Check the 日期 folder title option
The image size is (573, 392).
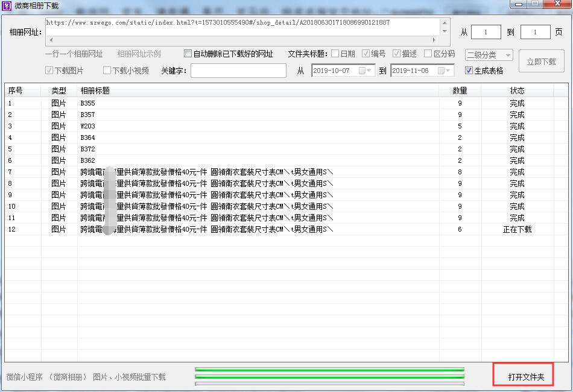pos(335,54)
